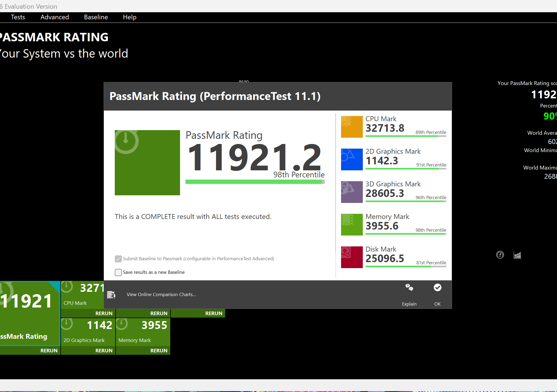
Task: Click the distribution chart icon on right panel
Action: (517, 255)
